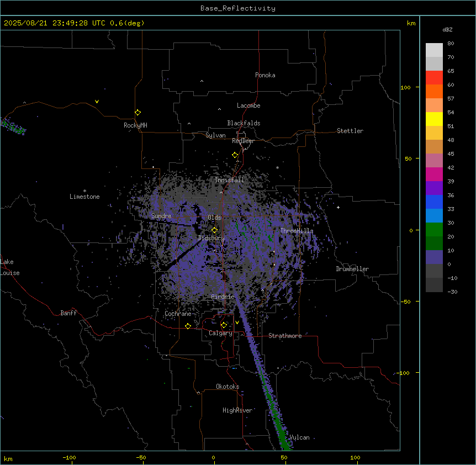Click the yellow diamond marker below Cochrane
This screenshot has width=476, height=465.
tap(188, 326)
